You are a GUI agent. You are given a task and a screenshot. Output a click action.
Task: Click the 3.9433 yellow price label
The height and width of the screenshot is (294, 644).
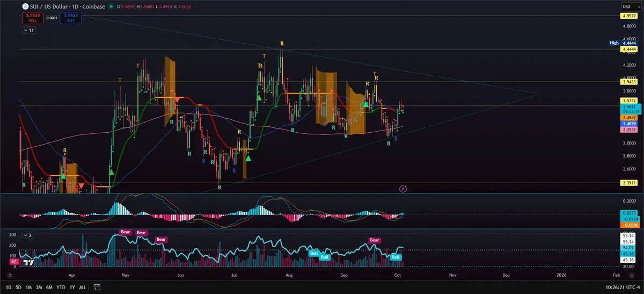(628, 82)
